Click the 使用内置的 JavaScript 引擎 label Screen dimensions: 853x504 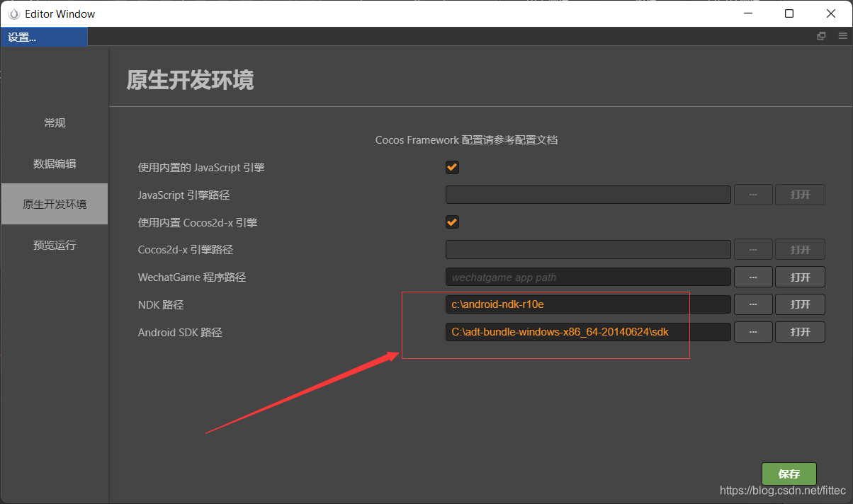click(x=201, y=168)
